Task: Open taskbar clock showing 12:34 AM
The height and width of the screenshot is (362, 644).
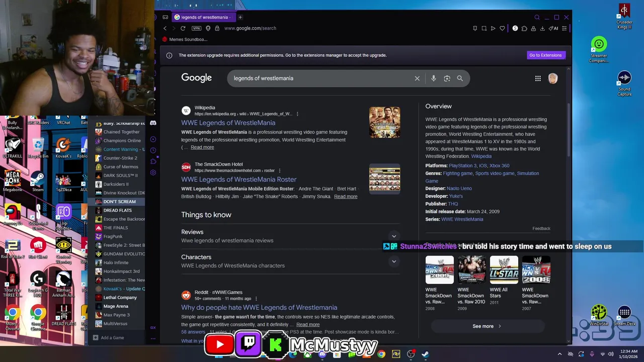Action: [x=629, y=354]
